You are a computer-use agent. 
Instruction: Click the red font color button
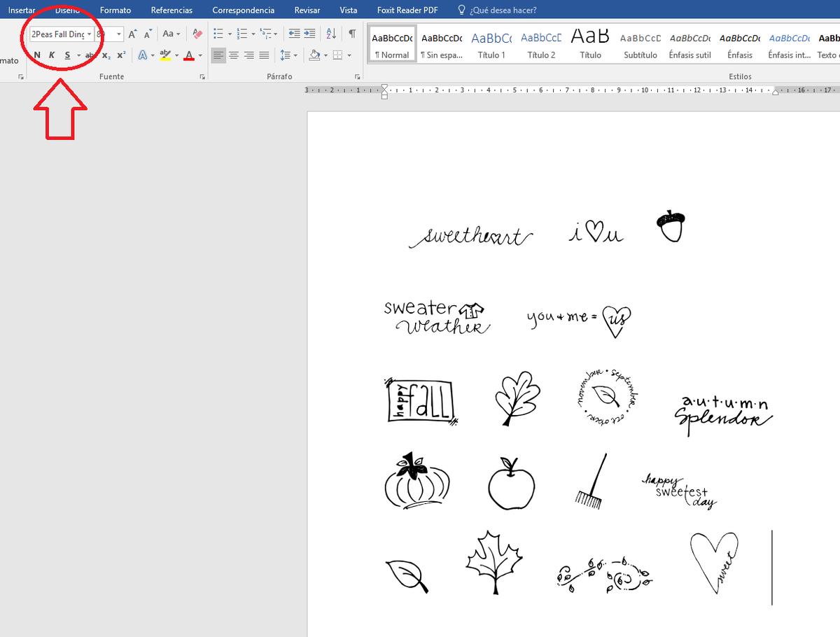click(x=188, y=55)
